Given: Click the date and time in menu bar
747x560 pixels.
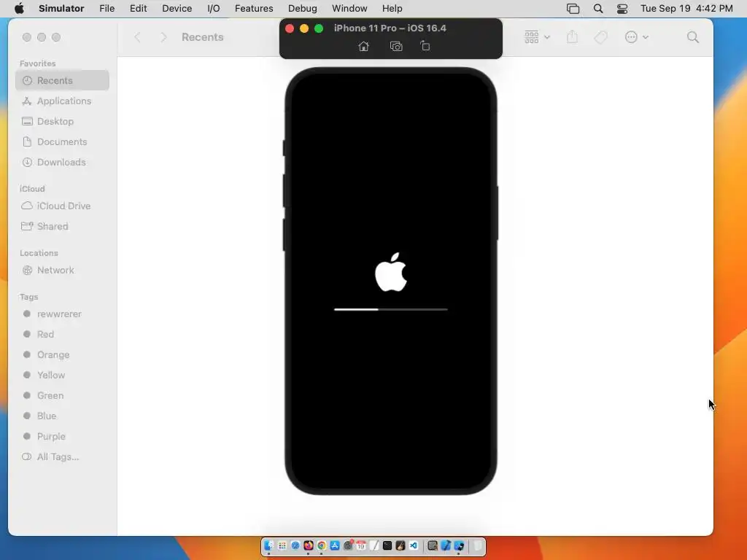Looking at the screenshot, I should coord(686,9).
